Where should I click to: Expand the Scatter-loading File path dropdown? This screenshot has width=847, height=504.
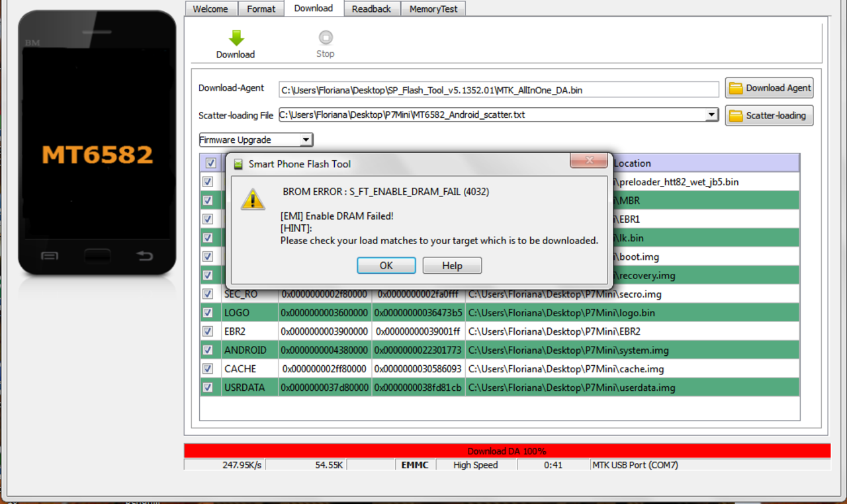click(711, 115)
